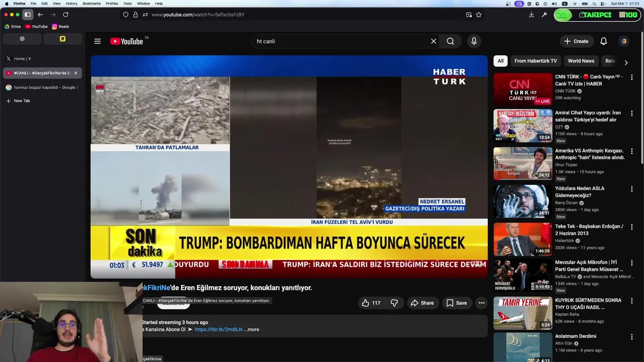Screen dimensions: 644x362
Task: Open options for CNN TÜRK video
Action: pos(632,77)
